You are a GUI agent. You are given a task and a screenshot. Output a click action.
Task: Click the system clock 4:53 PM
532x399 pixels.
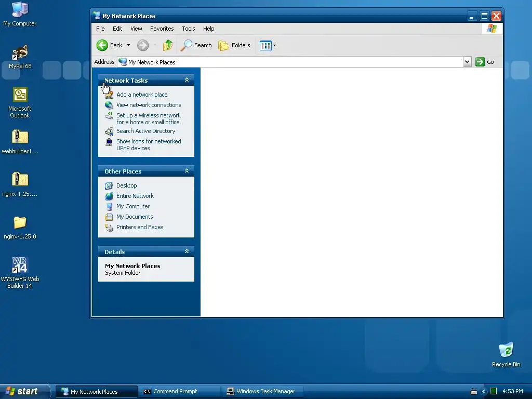click(513, 391)
